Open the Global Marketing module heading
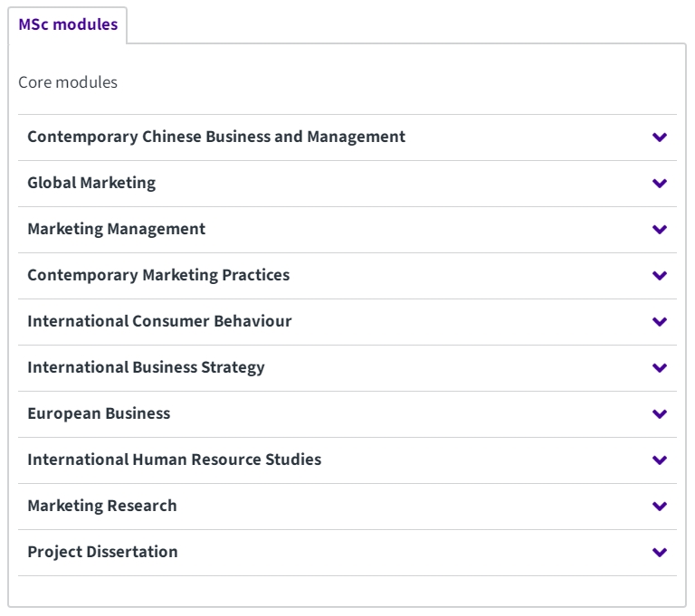This screenshot has height=616, width=695. pyautogui.click(x=91, y=183)
